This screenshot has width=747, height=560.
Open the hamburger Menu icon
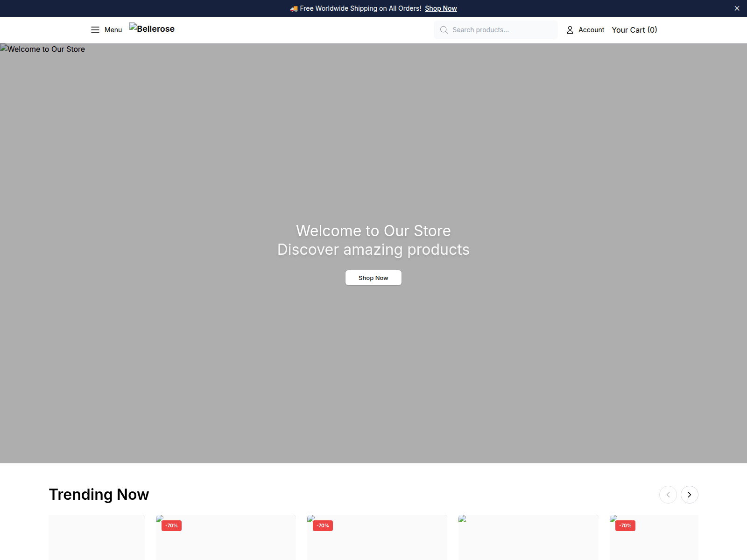click(95, 30)
